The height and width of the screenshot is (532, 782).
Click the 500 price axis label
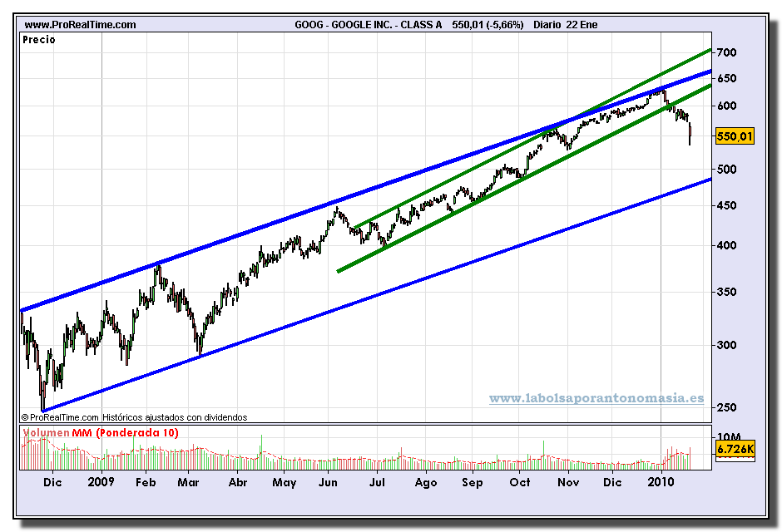tap(726, 170)
